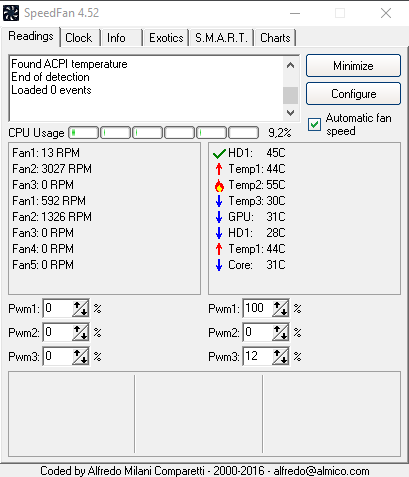Go to the Charts tab
The width and height of the screenshot is (409, 477).
click(x=275, y=38)
